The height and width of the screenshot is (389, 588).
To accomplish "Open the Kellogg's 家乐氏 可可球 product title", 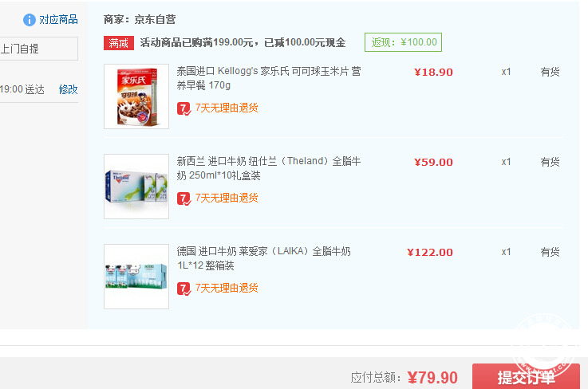I will pos(269,78).
